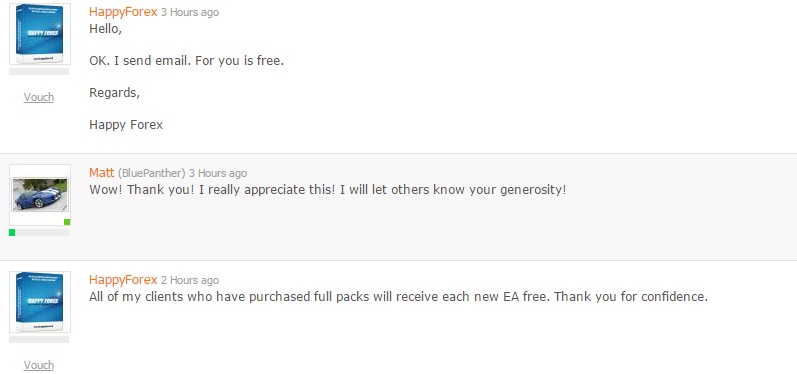Click the '2 Hours ago' timestamp
This screenshot has width=797, height=374.
[x=190, y=280]
